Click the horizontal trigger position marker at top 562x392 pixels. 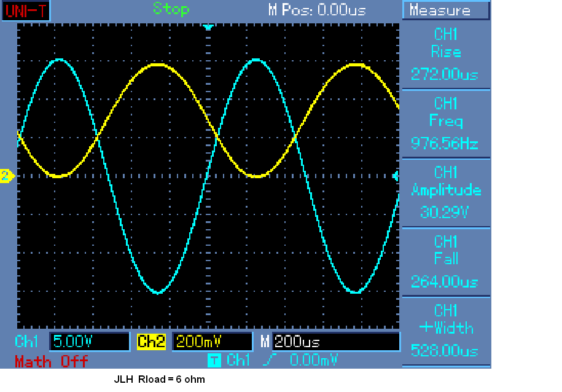(x=208, y=27)
